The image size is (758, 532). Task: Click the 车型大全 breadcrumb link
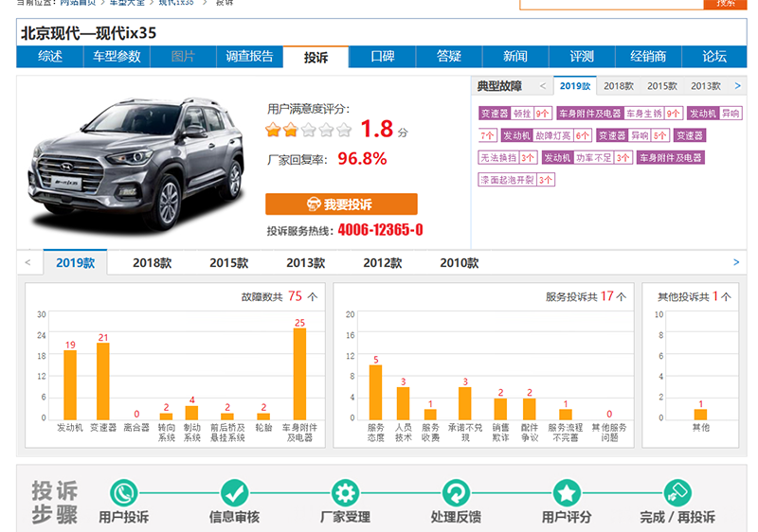127,3
